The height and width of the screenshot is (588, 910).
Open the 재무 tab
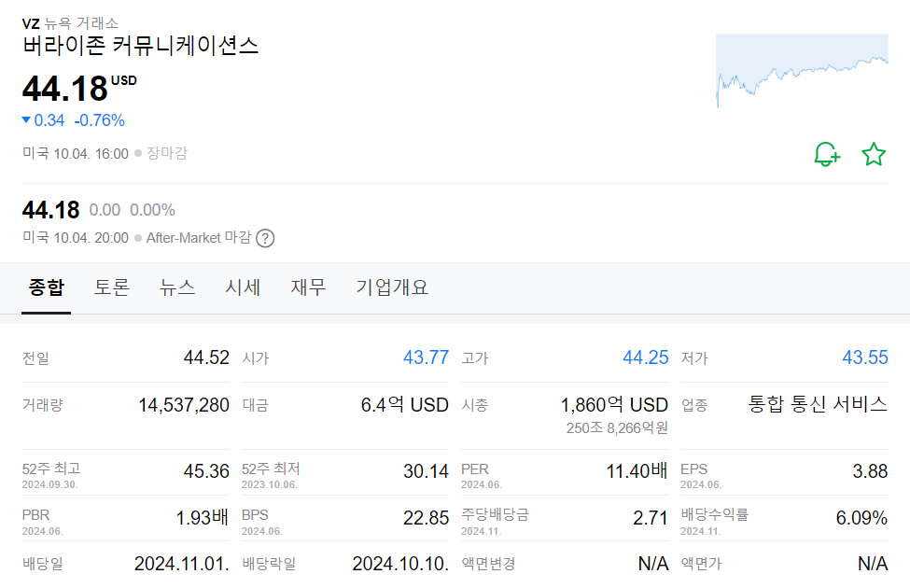pyautogui.click(x=309, y=287)
